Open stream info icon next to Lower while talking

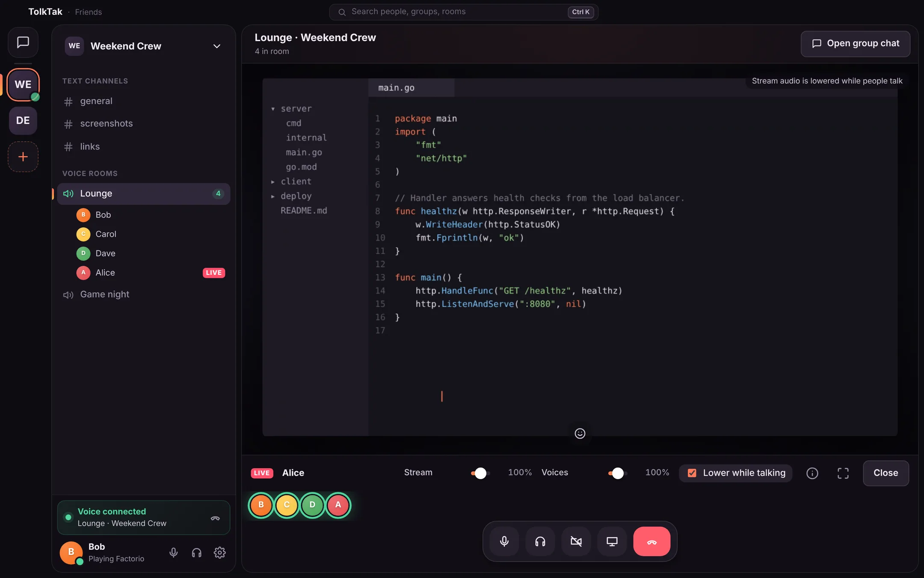click(812, 473)
